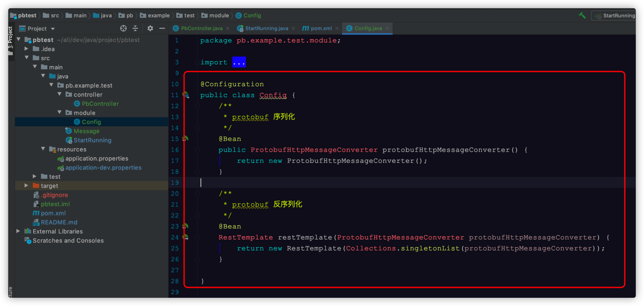Close the Config.java tab
Screen dimensions: 644x306
point(387,28)
